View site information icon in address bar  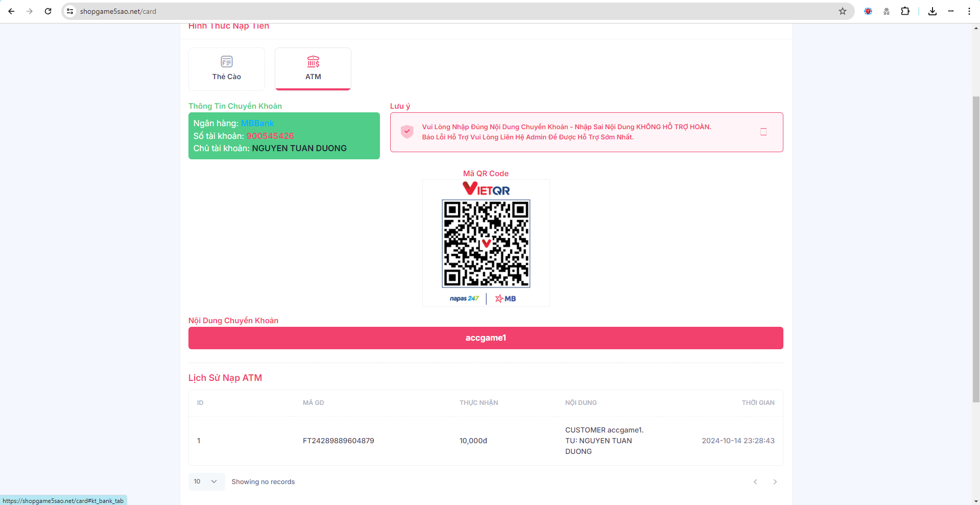tap(70, 11)
